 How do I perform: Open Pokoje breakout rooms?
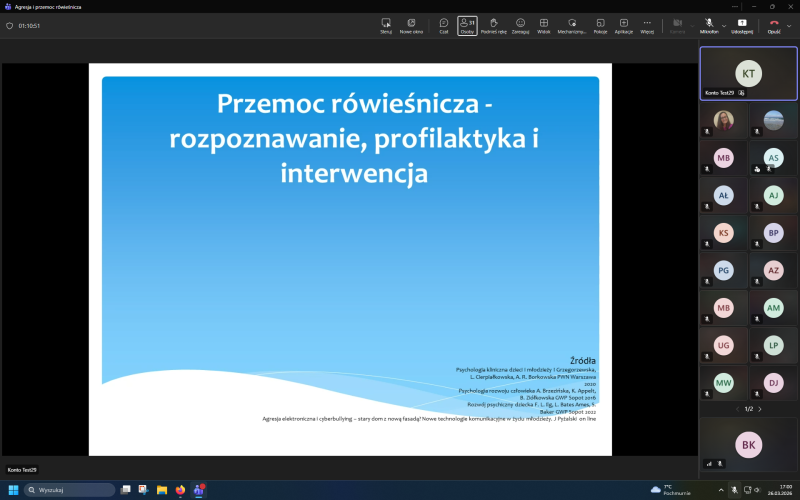click(600, 25)
